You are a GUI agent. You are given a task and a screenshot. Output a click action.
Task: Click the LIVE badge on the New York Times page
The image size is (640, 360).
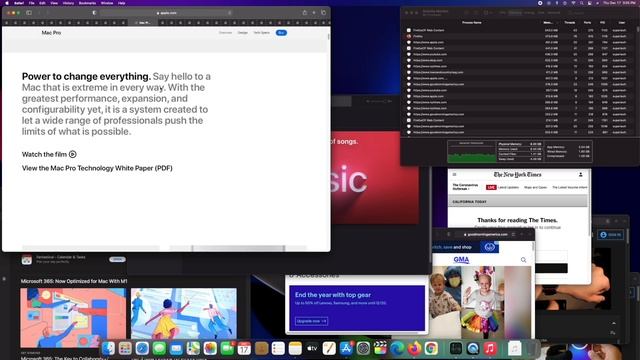(491, 187)
